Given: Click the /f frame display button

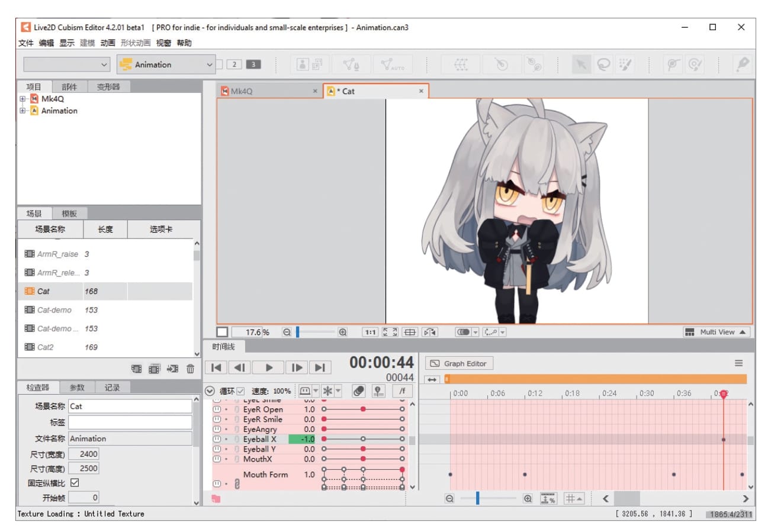Looking at the screenshot, I should pos(402,391).
